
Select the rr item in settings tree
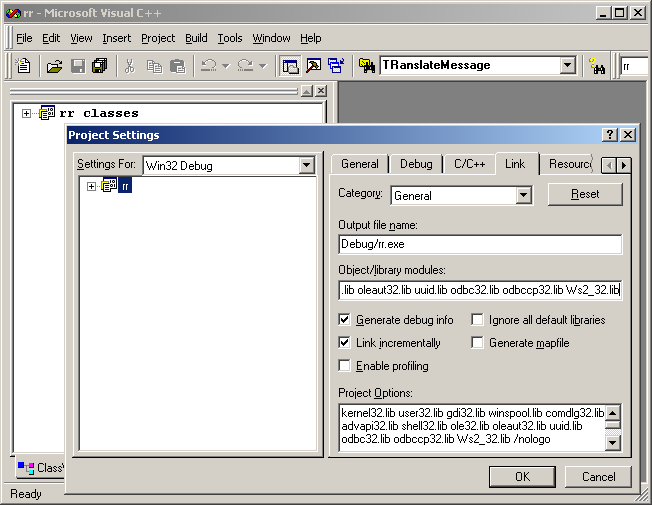(125, 186)
